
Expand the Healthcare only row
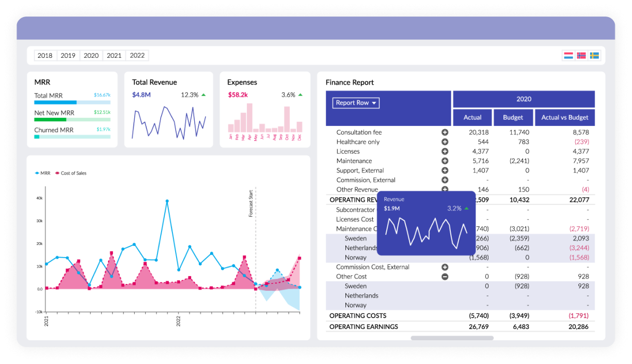click(x=445, y=142)
